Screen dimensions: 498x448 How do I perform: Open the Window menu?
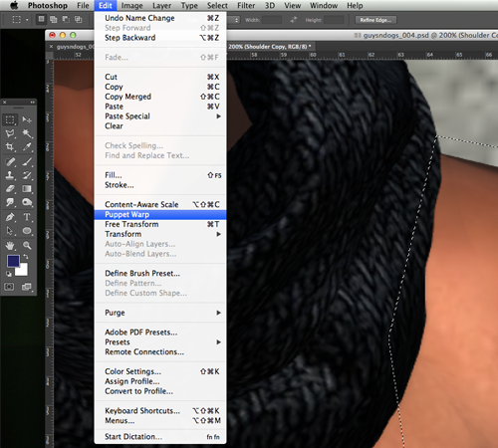pyautogui.click(x=324, y=6)
